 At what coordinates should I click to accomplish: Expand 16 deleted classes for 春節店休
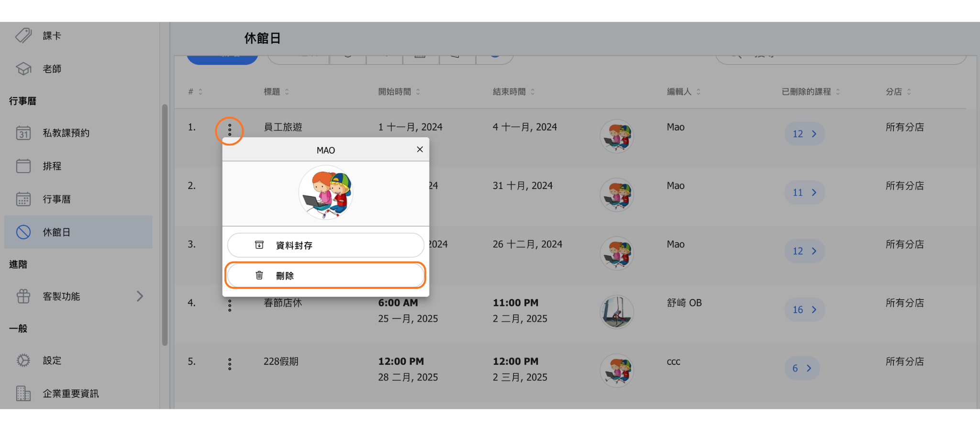coord(804,310)
